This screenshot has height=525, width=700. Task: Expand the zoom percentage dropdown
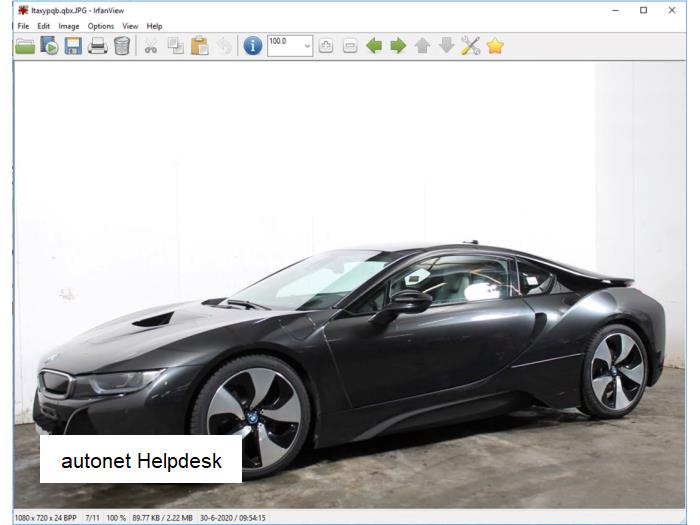point(307,46)
